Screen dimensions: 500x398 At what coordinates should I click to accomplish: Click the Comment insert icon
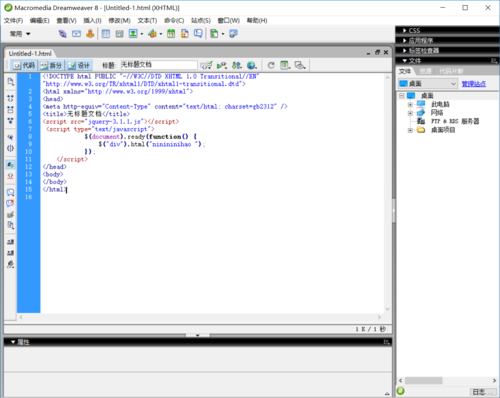pyautogui.click(x=198, y=34)
